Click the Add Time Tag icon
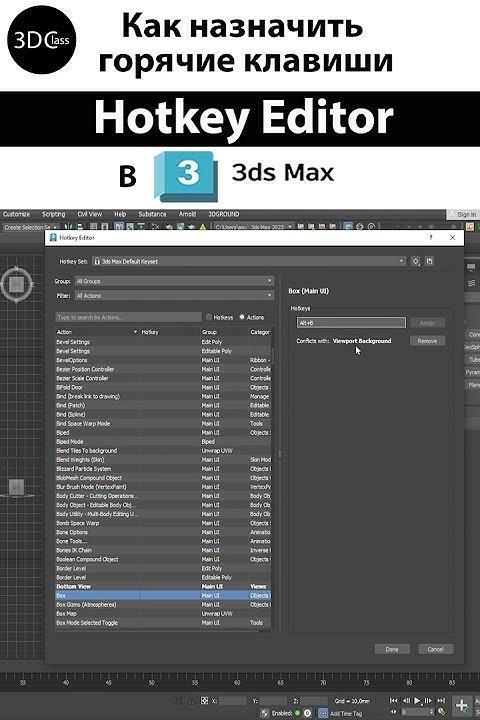This screenshot has width=480, height=720. coord(323,713)
